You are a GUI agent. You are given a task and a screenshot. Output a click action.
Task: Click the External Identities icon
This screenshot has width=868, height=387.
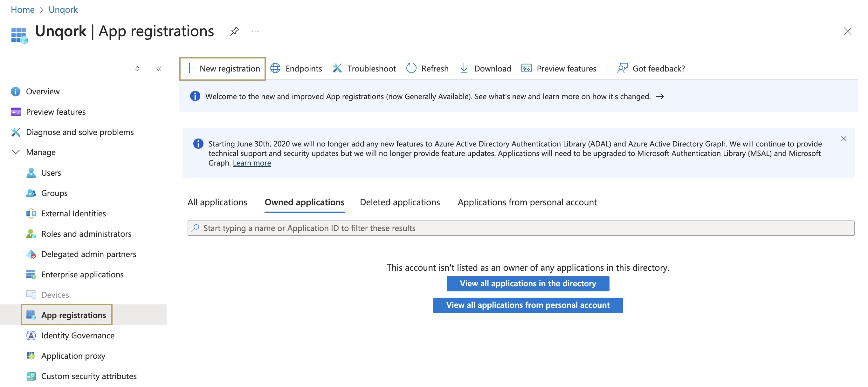pyautogui.click(x=31, y=214)
